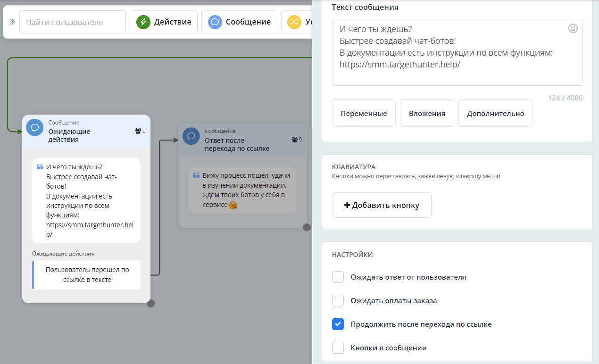Screen dimensions: 599x364
Task: Click the green Action lightning icon
Action: pos(143,22)
